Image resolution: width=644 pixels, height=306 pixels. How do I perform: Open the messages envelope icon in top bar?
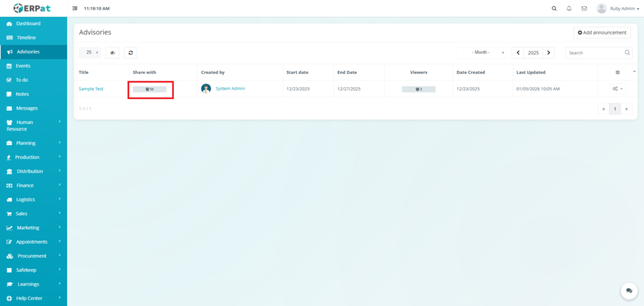[x=584, y=8]
